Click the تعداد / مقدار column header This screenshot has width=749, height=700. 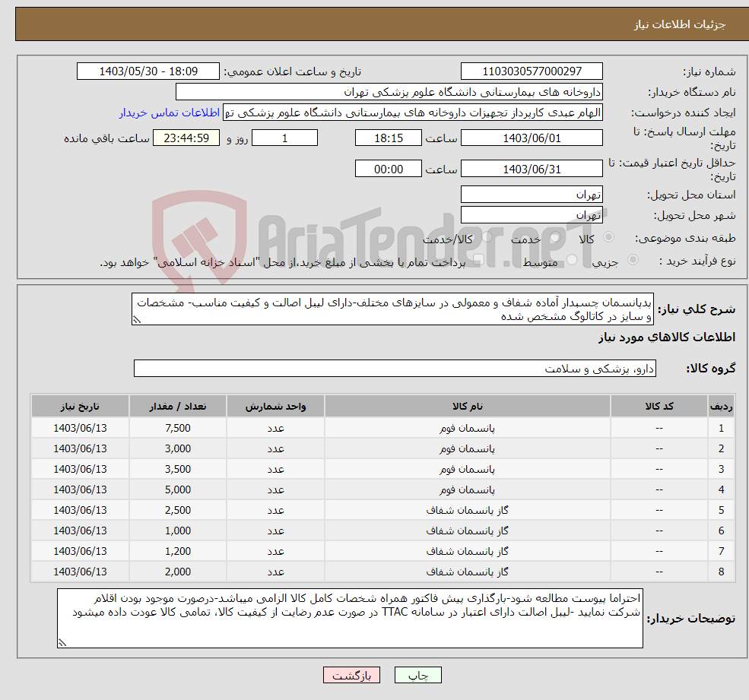[178, 407]
